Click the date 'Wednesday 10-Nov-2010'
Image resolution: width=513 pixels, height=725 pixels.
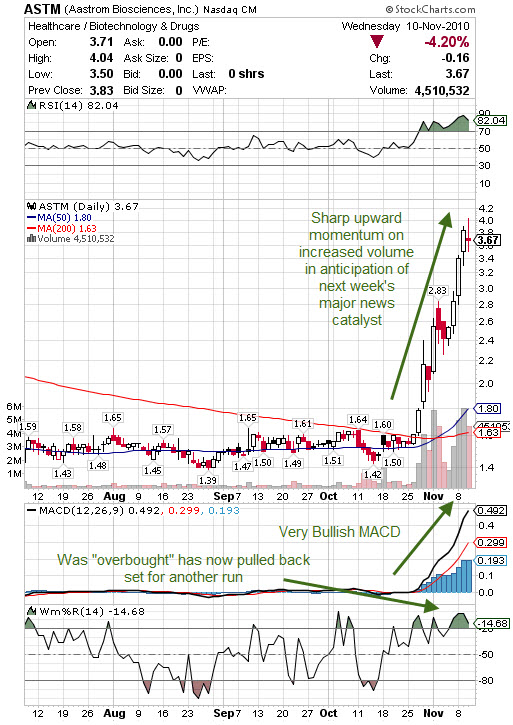405,26
